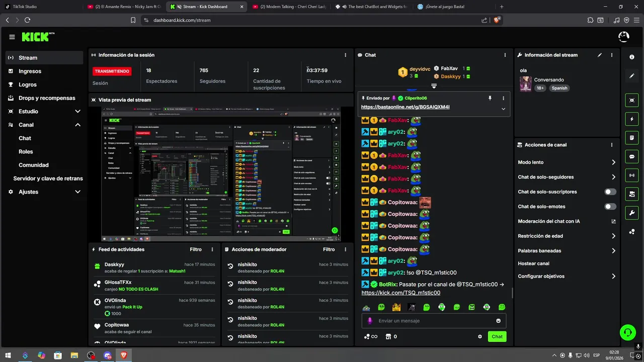Expand the Ajustes sidebar section
644x362 pixels.
tap(77, 192)
